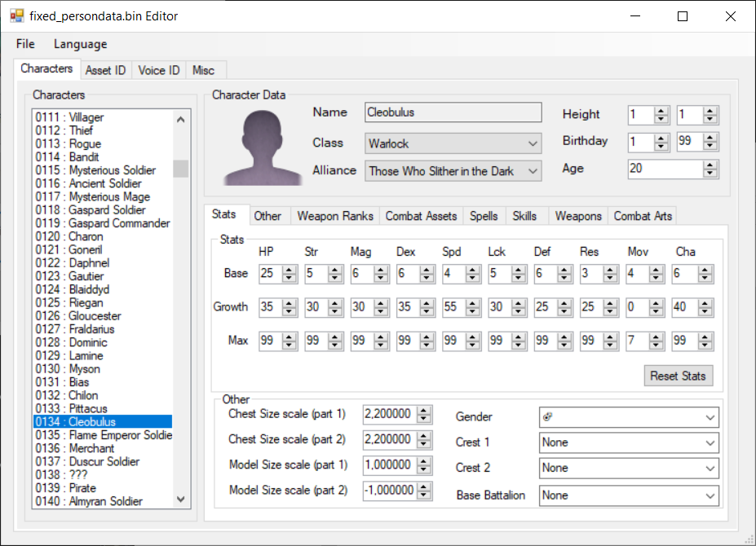Increase Growth Spd using its up arrow

[x=473, y=304]
